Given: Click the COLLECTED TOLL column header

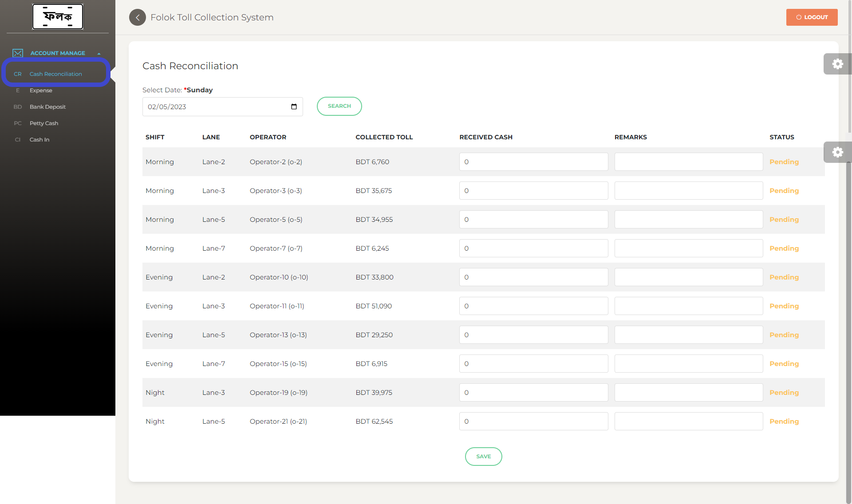Looking at the screenshot, I should 384,137.
